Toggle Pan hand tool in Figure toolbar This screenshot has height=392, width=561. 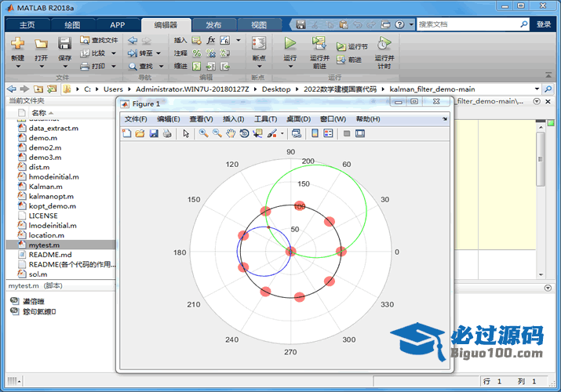pos(231,133)
